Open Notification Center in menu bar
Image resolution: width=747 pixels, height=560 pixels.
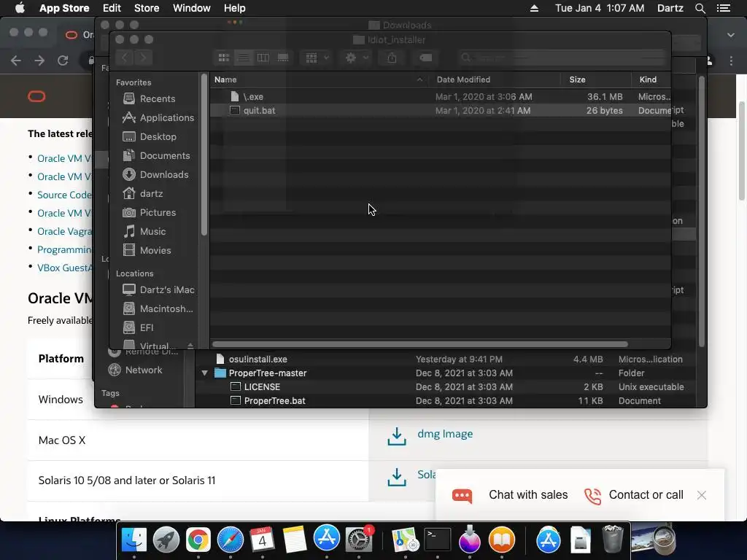pyautogui.click(x=724, y=8)
